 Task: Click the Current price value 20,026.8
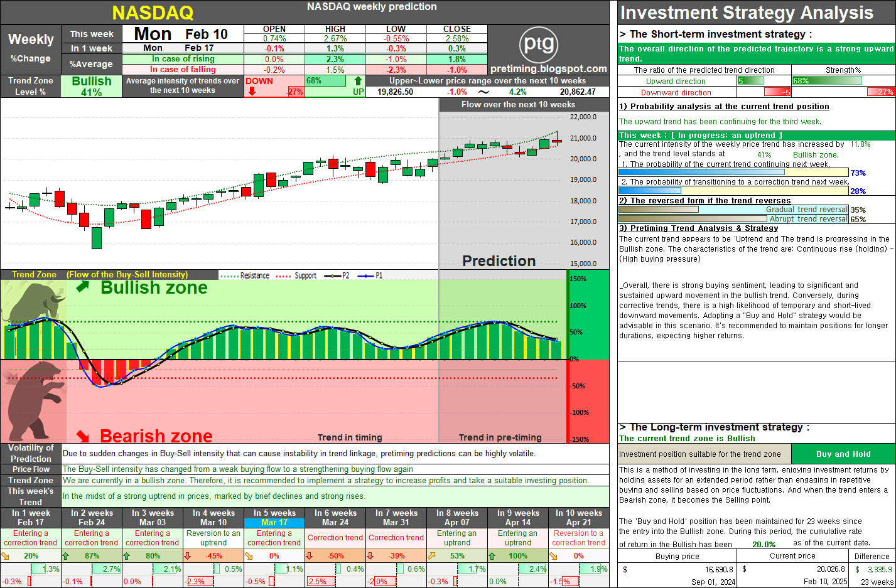tap(831, 569)
